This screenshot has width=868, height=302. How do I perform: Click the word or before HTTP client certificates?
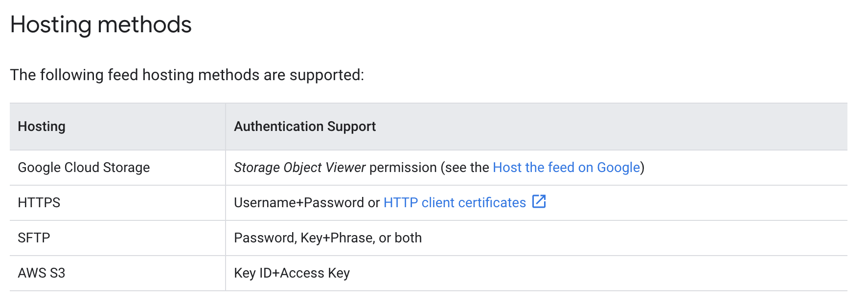click(374, 203)
